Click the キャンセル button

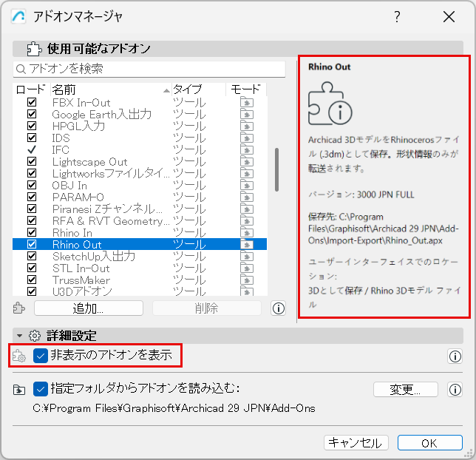point(356,443)
